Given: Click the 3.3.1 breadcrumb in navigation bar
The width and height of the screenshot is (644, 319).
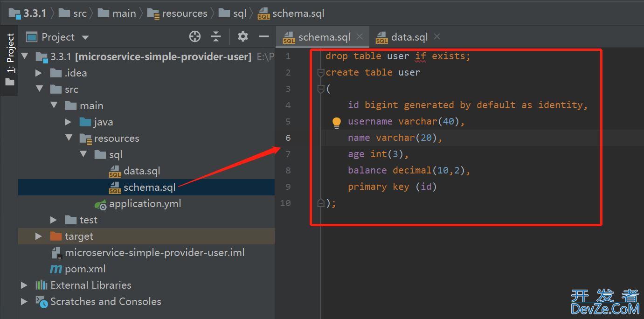Looking at the screenshot, I should (28, 14).
